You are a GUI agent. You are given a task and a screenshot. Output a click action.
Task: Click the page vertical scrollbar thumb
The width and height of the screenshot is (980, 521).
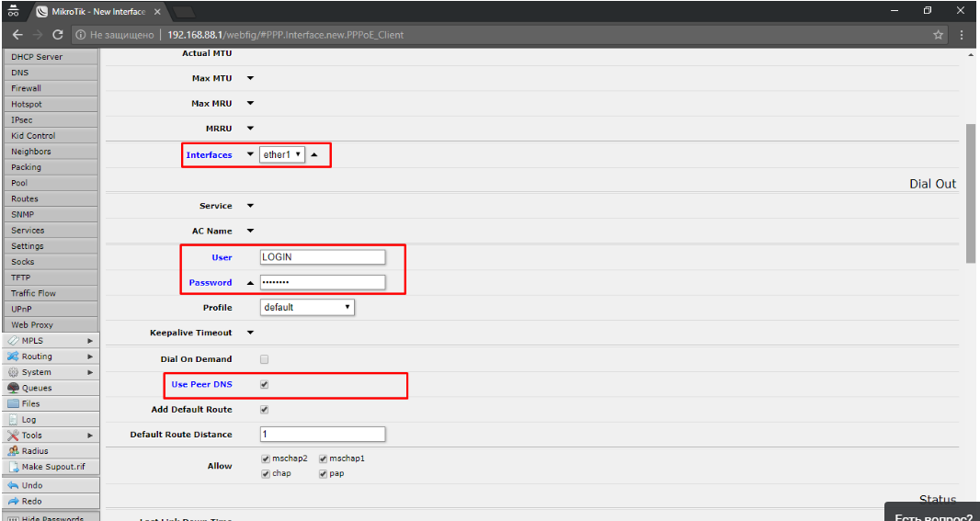pos(970,193)
